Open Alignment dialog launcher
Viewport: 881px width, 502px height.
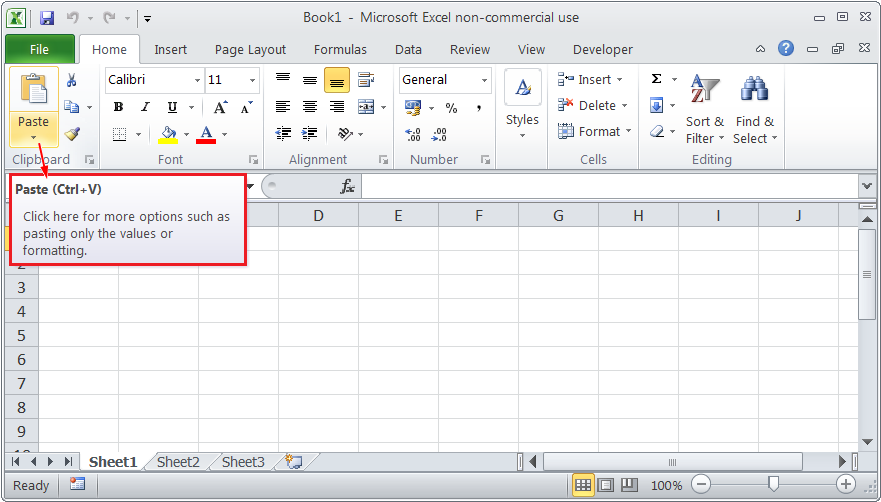point(384,160)
